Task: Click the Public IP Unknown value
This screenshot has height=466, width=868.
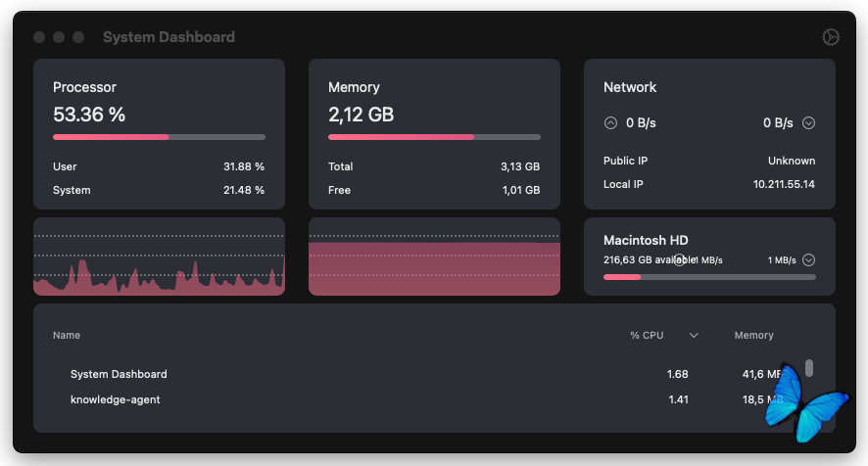Action: click(x=792, y=161)
